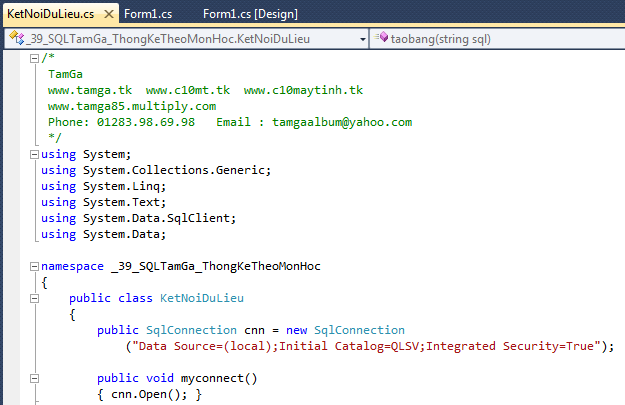625x405 pixels.
Task: Click the phone number 01283.98.69.98
Action: (146, 122)
